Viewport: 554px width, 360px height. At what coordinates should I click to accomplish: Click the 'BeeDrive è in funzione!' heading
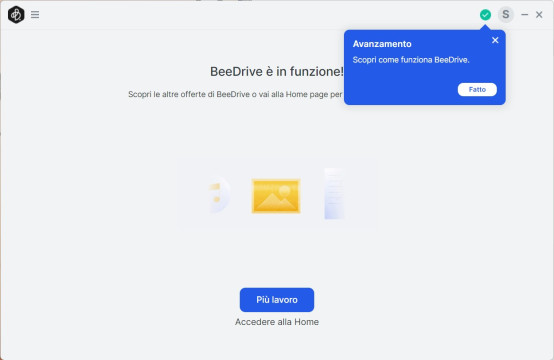tap(277, 71)
